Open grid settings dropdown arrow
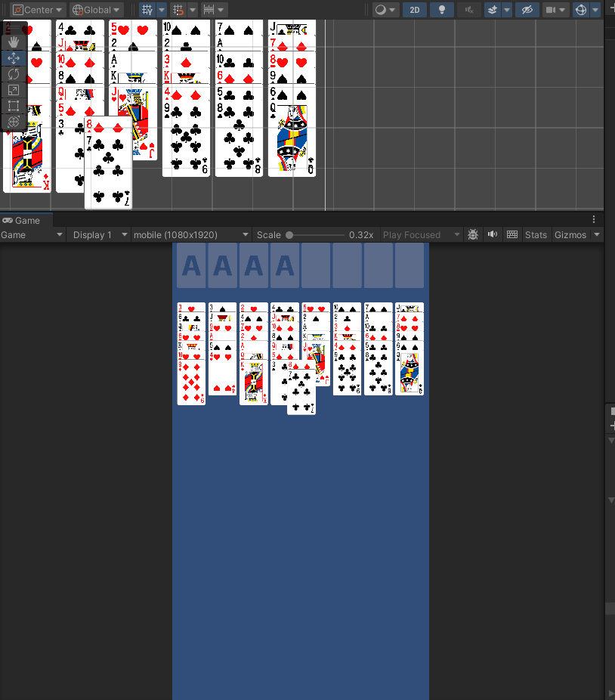The image size is (615, 700). pyautogui.click(x=162, y=10)
